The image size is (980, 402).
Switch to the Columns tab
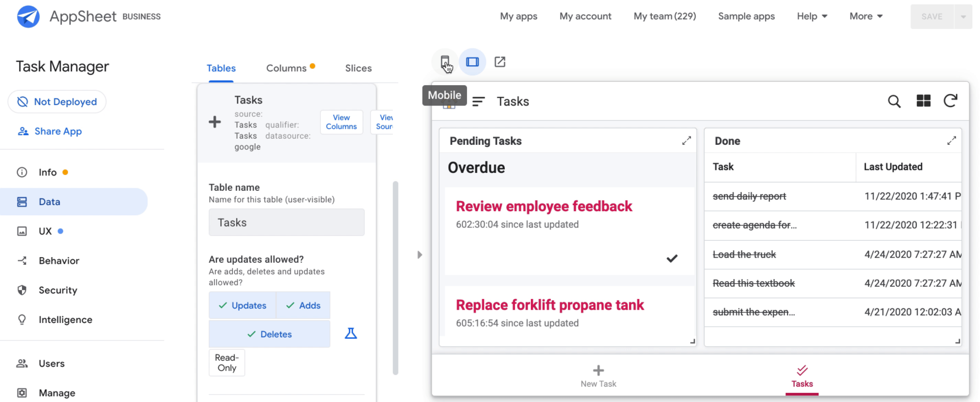coord(286,68)
